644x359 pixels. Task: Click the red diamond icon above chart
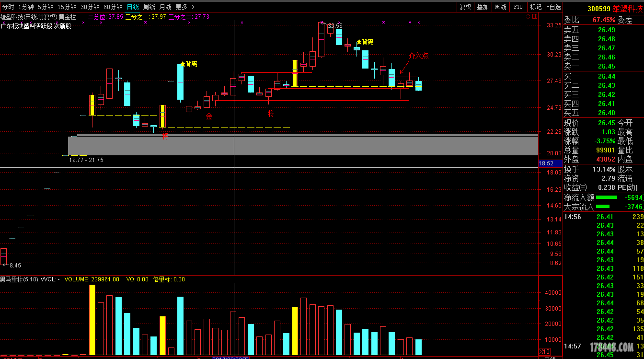point(528,16)
